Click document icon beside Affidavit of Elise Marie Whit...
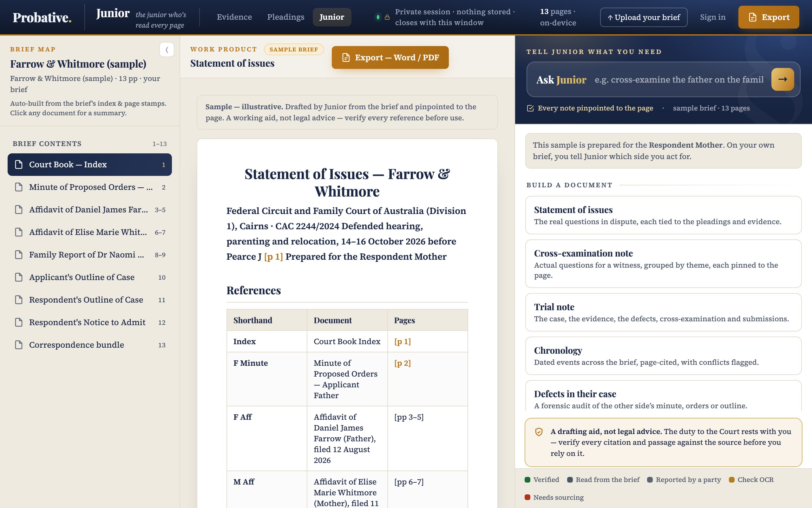This screenshot has width=812, height=508. [19, 232]
